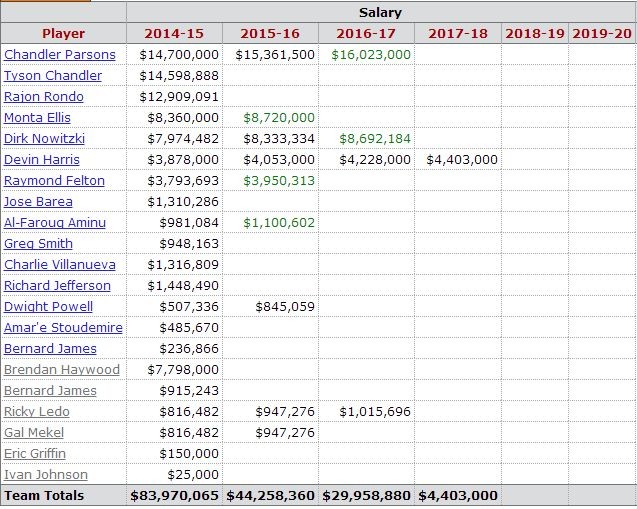The image size is (637, 509).
Task: Open the gray Bernard James link
Action: [50, 390]
